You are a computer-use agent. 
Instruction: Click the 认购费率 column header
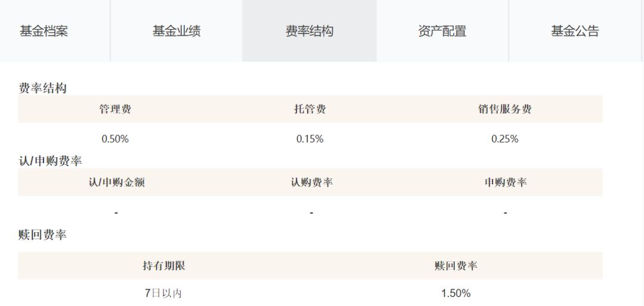(x=311, y=183)
